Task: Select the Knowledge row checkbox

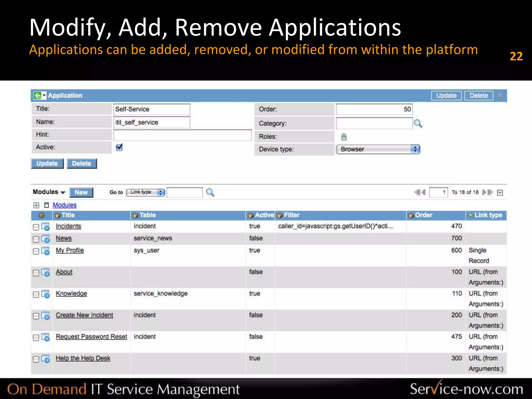Action: pos(36,294)
